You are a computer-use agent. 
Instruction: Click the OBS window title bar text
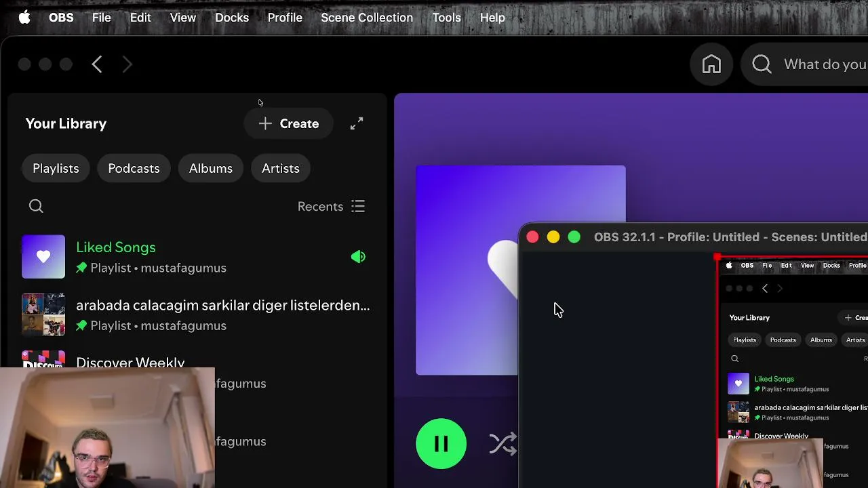[x=730, y=237]
